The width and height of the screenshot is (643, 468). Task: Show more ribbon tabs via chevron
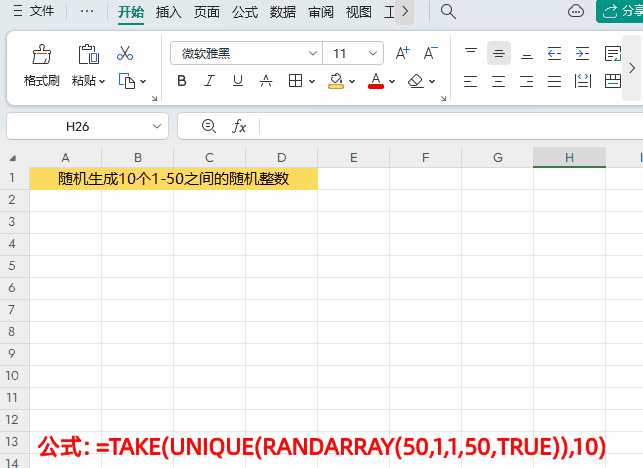pos(405,12)
